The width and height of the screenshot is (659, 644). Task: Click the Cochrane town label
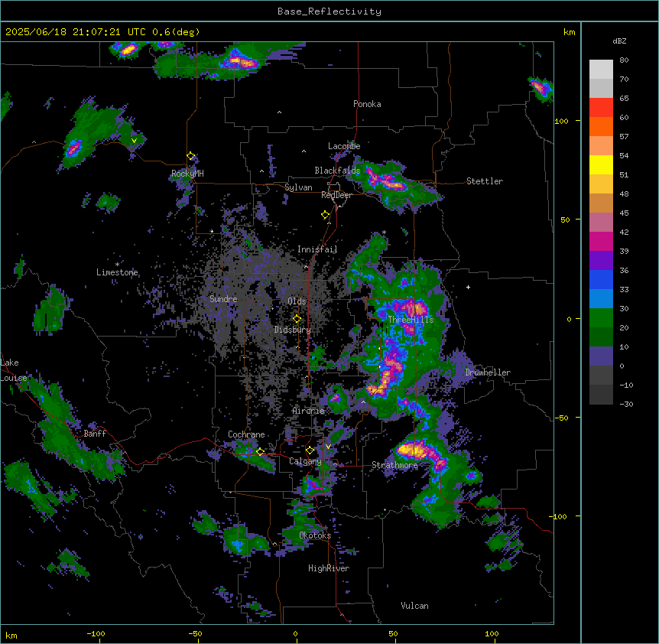point(246,434)
